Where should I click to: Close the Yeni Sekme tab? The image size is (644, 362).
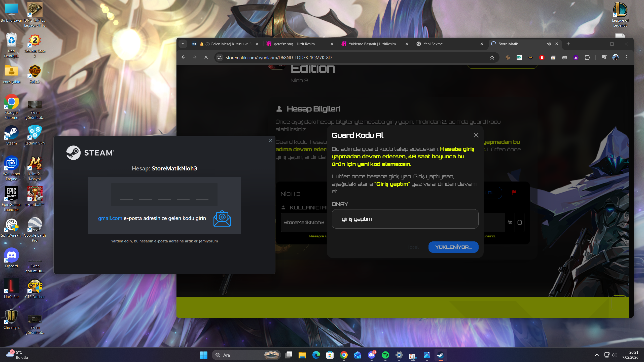pyautogui.click(x=481, y=44)
